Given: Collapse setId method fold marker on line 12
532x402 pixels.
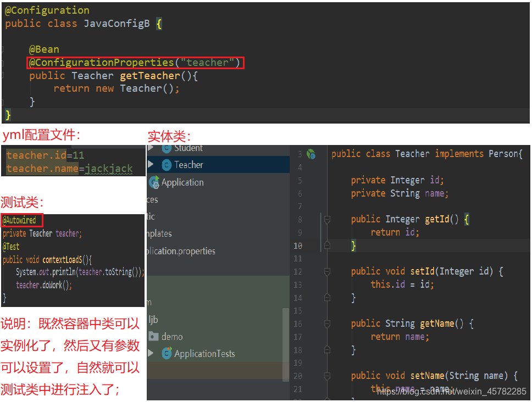Looking at the screenshot, I should tap(327, 271).
